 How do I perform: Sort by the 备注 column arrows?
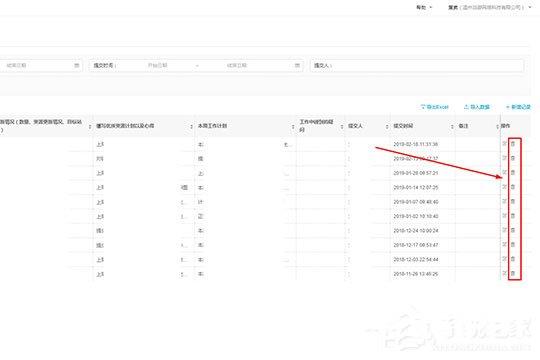coord(497,127)
